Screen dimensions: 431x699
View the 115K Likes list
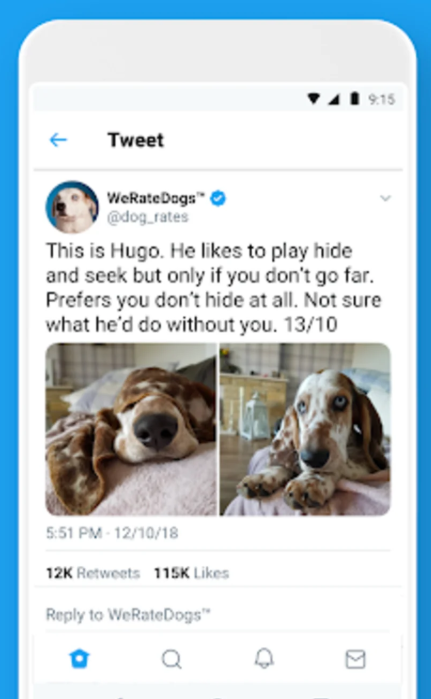tap(191, 573)
